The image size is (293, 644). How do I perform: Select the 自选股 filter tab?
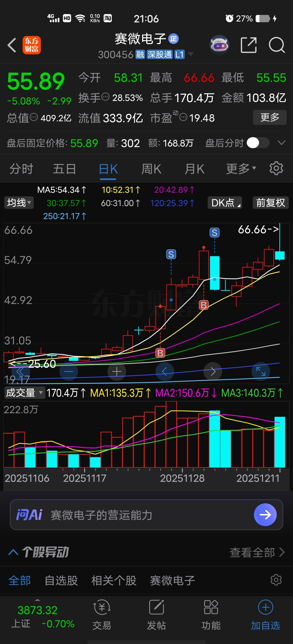[x=61, y=580]
